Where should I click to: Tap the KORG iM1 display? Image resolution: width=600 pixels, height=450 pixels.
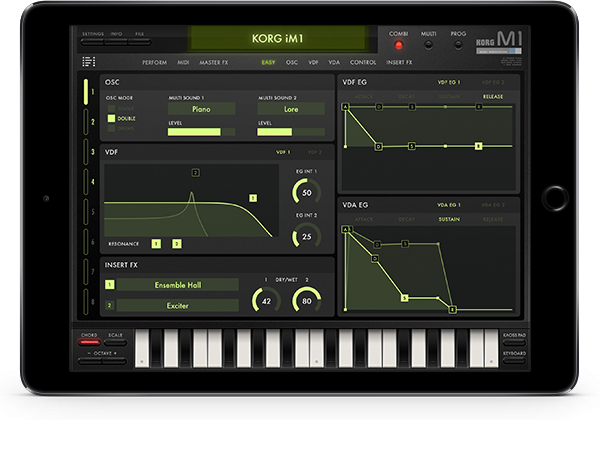(278, 38)
